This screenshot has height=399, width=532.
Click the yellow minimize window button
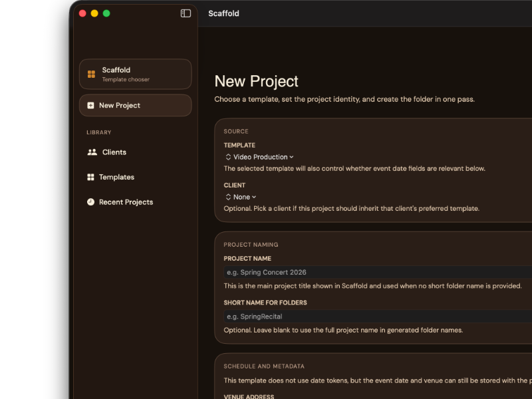pyautogui.click(x=94, y=13)
